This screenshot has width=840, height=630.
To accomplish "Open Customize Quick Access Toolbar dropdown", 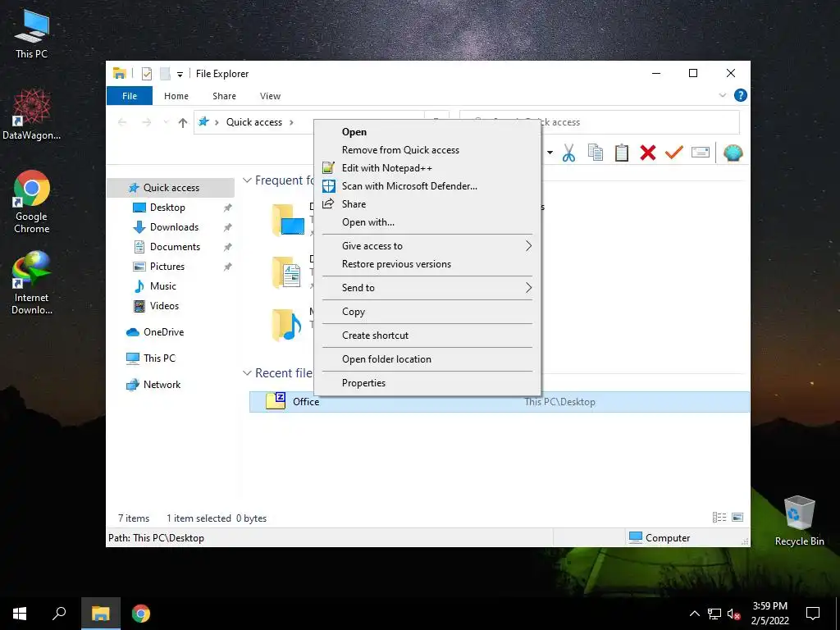I will click(180, 75).
